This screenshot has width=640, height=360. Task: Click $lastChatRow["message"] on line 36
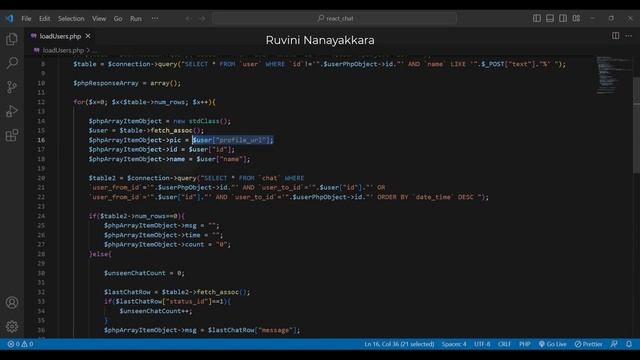(253, 330)
